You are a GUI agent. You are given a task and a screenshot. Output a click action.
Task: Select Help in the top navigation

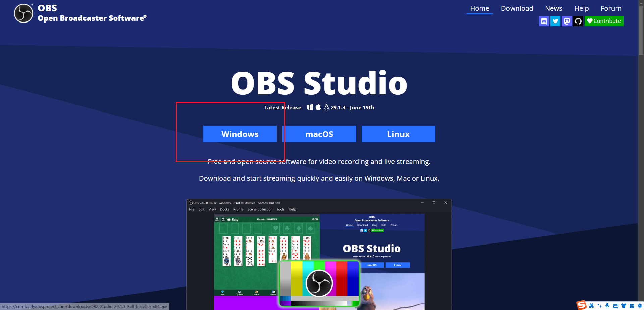(581, 8)
